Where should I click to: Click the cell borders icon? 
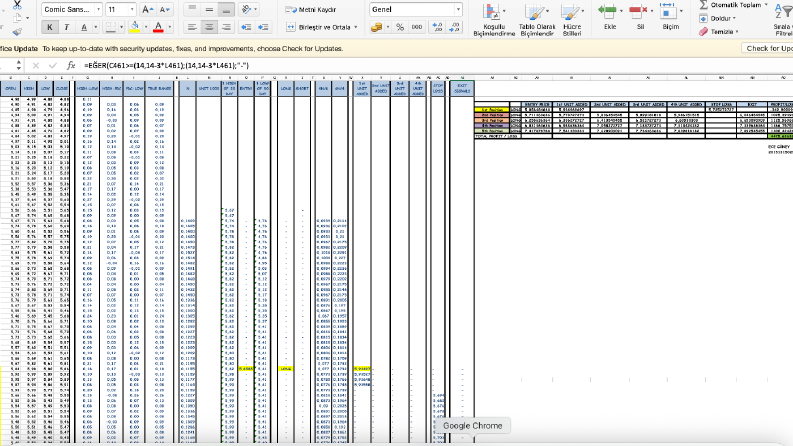[110, 27]
